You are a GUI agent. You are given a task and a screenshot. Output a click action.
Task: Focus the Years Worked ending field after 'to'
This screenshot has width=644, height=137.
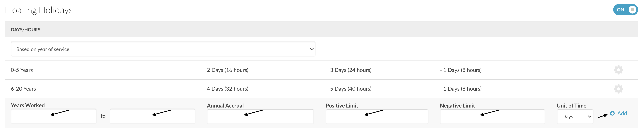[x=153, y=116]
